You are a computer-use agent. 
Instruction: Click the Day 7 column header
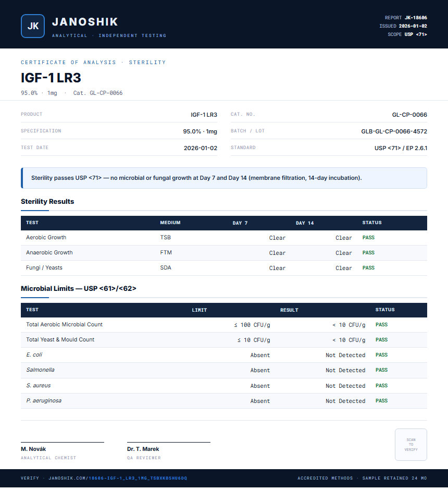[x=240, y=223]
